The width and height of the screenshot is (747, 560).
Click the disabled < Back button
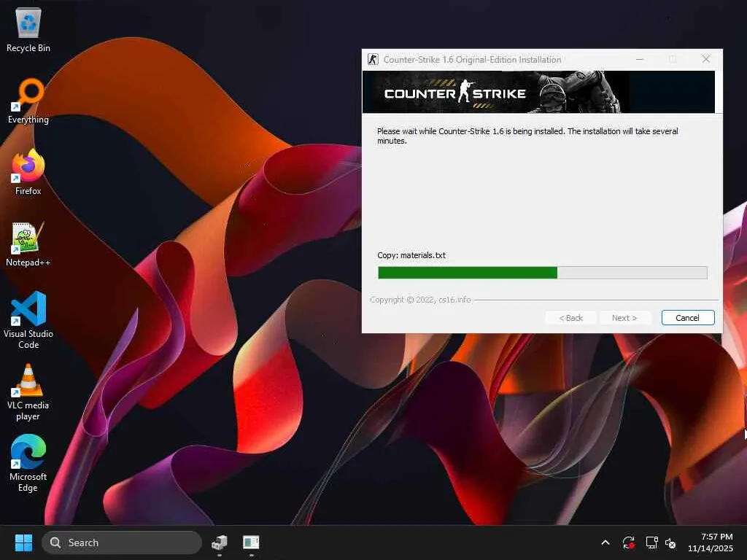(570, 318)
